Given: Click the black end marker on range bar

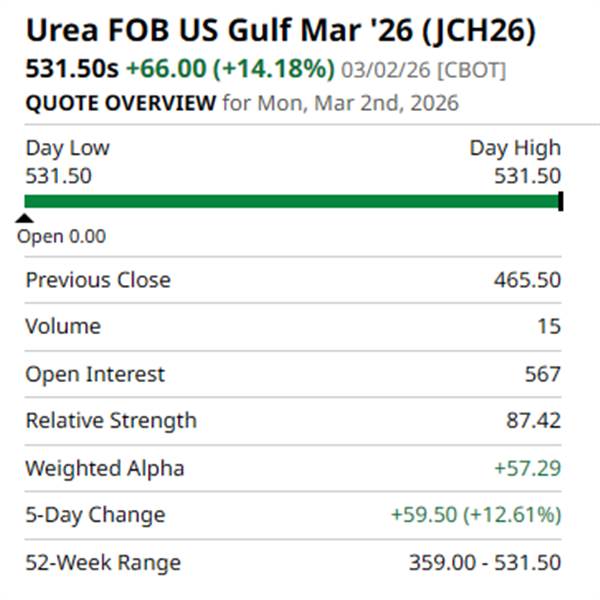Looking at the screenshot, I should (x=560, y=201).
